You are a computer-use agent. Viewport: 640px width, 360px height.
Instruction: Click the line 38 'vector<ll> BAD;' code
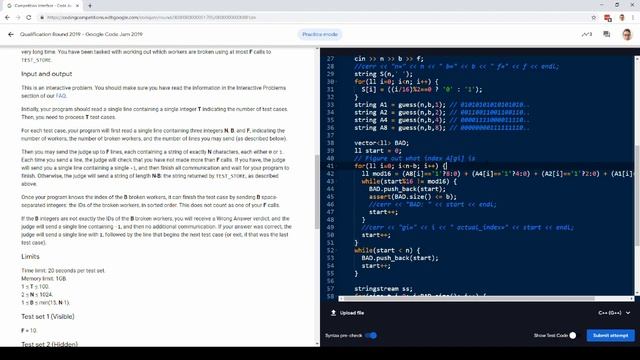click(381, 143)
